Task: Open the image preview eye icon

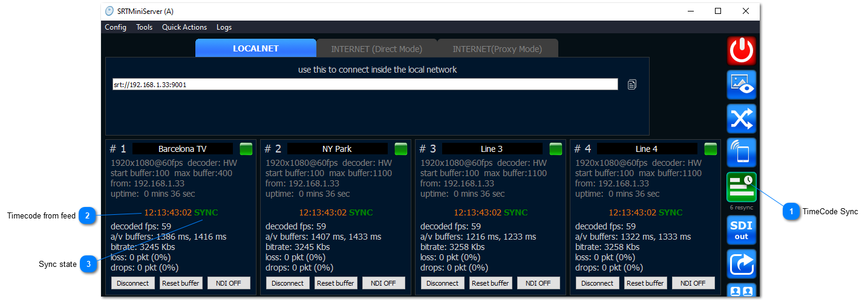Action: click(x=741, y=85)
